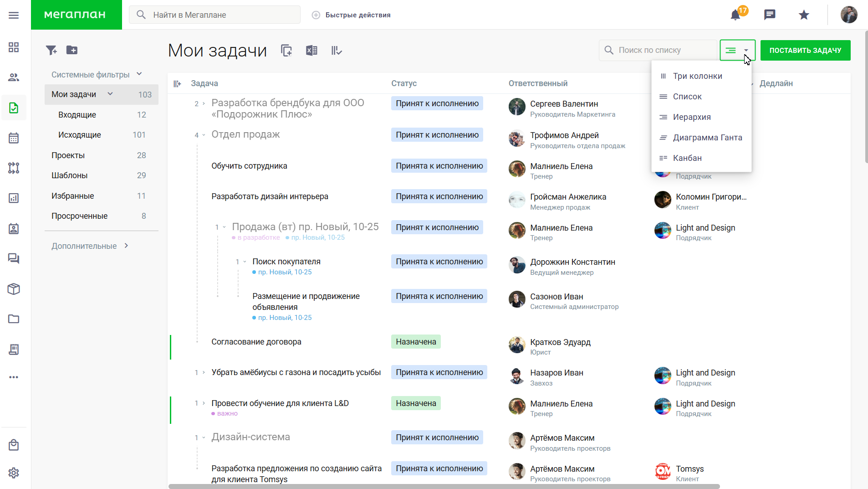Open the business processes icon in sidebar
Screen dimensions: 868x489
click(14, 168)
